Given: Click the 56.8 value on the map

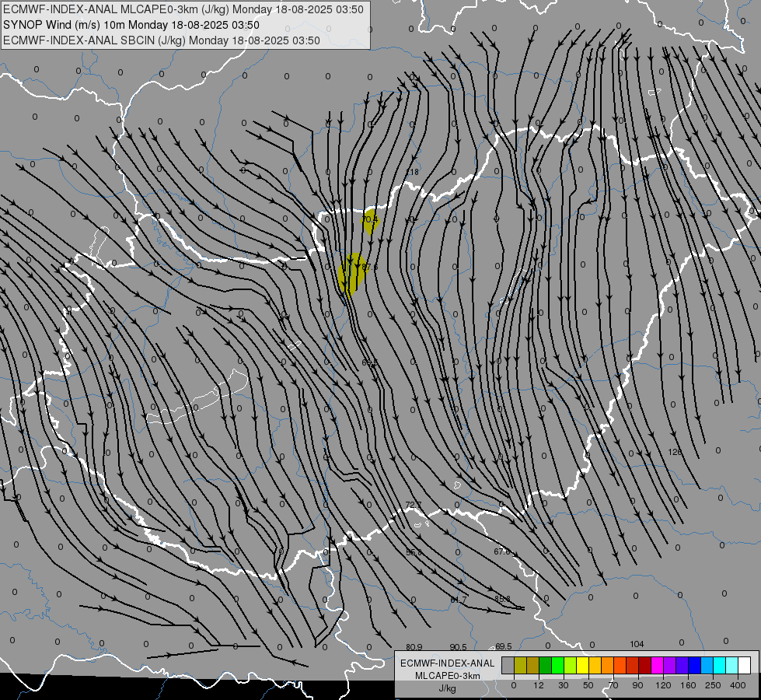Looking at the screenshot, I should pos(414,552).
